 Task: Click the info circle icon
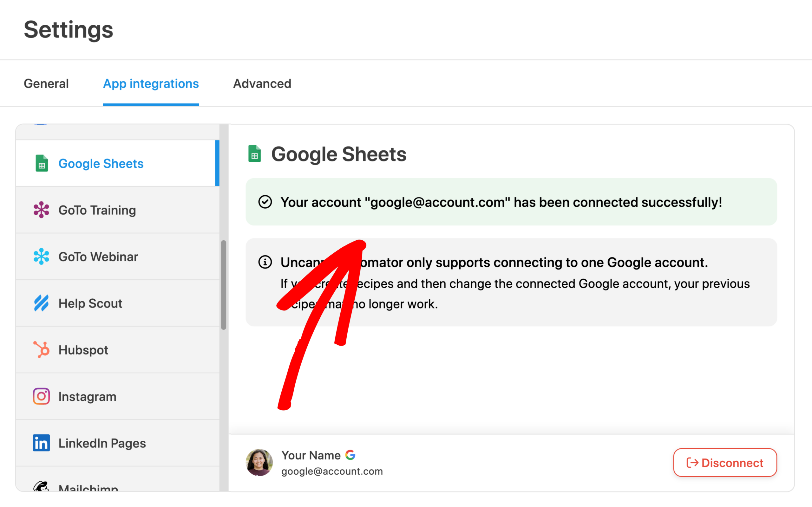[x=265, y=262]
